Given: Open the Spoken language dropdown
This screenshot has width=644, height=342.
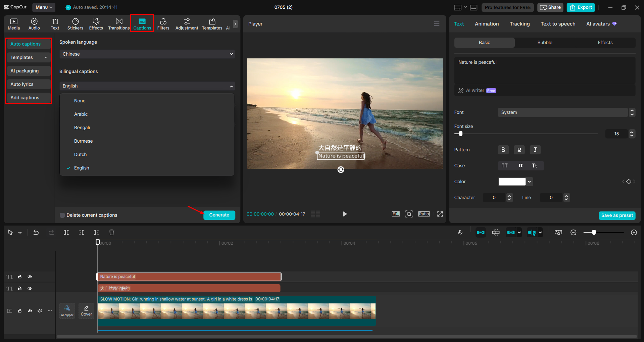Looking at the screenshot, I should click(147, 54).
